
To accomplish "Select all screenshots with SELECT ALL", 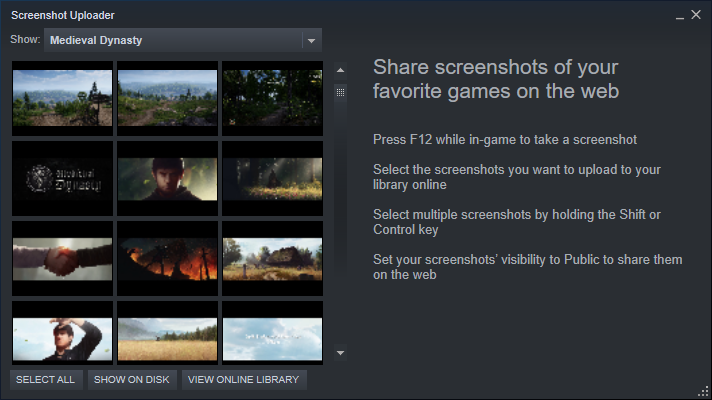I will click(x=45, y=380).
